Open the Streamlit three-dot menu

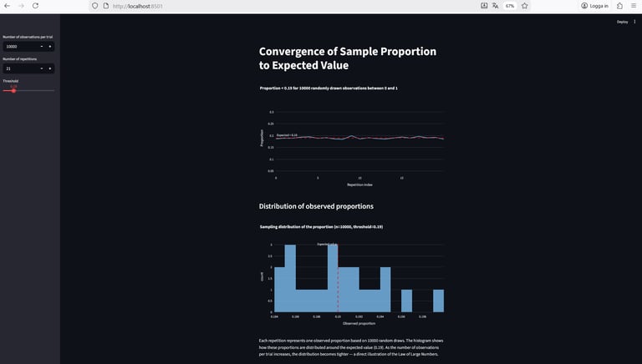[x=634, y=22]
